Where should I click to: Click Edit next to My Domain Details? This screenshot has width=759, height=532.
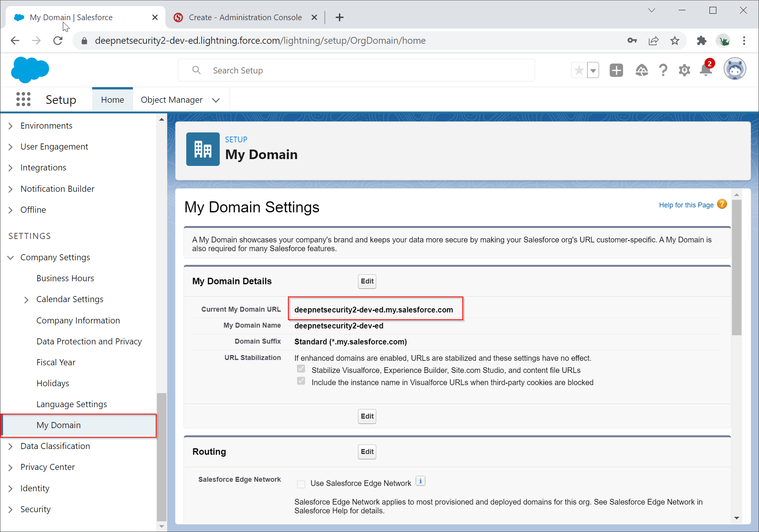point(367,281)
